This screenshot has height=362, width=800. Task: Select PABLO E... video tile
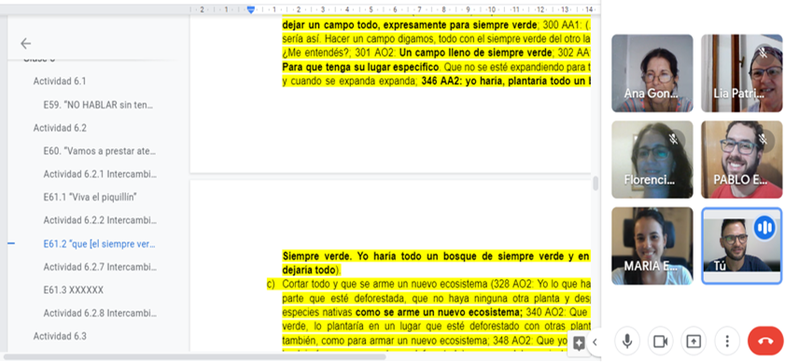[741, 159]
